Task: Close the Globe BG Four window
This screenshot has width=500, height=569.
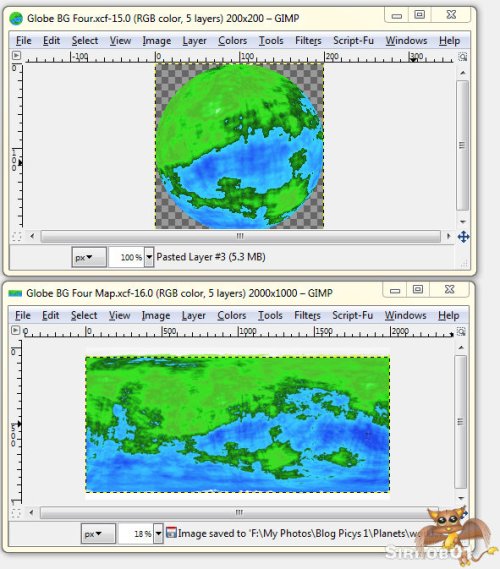Action: click(451, 15)
